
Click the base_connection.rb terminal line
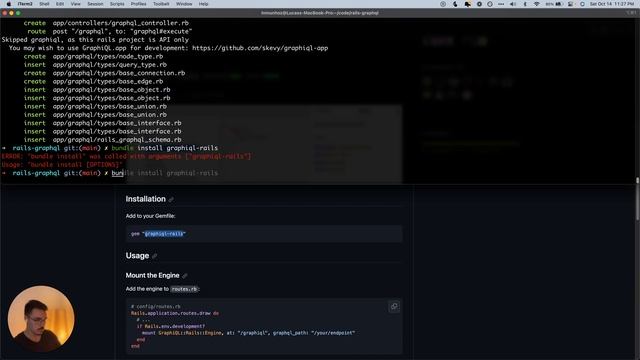(104, 73)
